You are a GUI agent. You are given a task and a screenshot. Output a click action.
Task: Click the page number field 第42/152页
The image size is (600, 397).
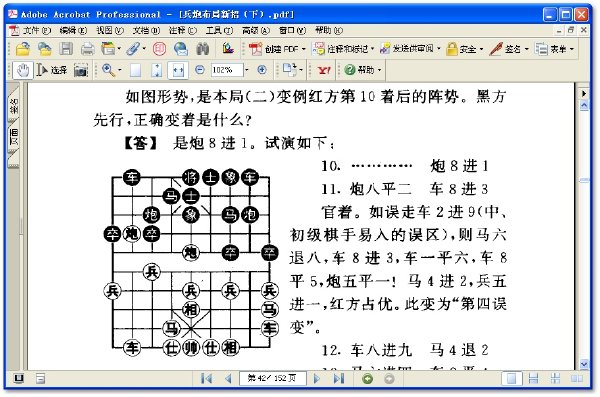click(x=273, y=378)
